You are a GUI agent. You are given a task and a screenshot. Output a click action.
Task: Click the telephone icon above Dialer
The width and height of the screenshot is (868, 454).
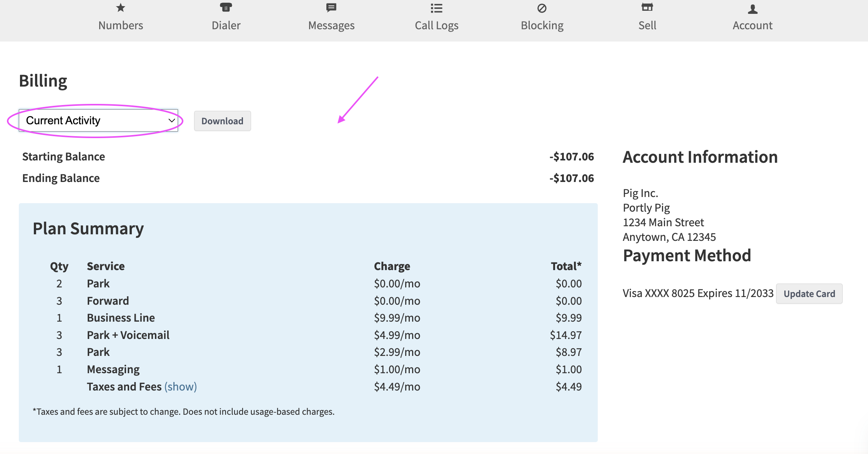[226, 7]
